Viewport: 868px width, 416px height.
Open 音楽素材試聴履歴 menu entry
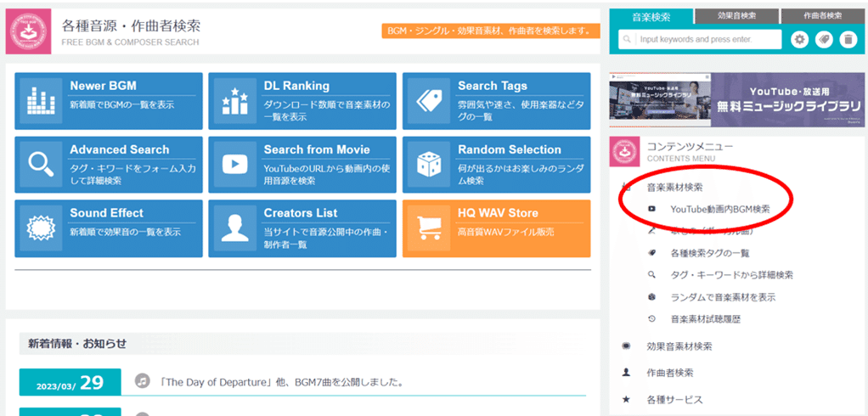(x=705, y=319)
